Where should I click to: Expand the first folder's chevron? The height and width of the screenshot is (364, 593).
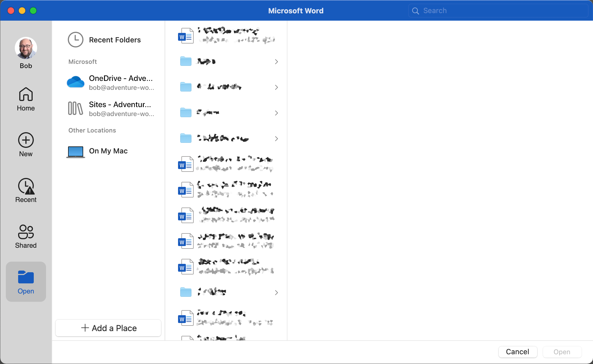click(x=276, y=62)
